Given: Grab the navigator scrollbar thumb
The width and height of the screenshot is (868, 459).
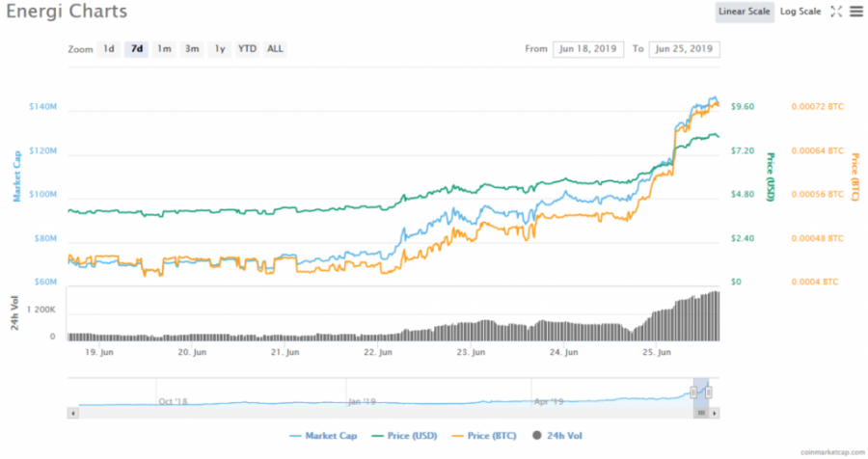Looking at the screenshot, I should [x=701, y=413].
